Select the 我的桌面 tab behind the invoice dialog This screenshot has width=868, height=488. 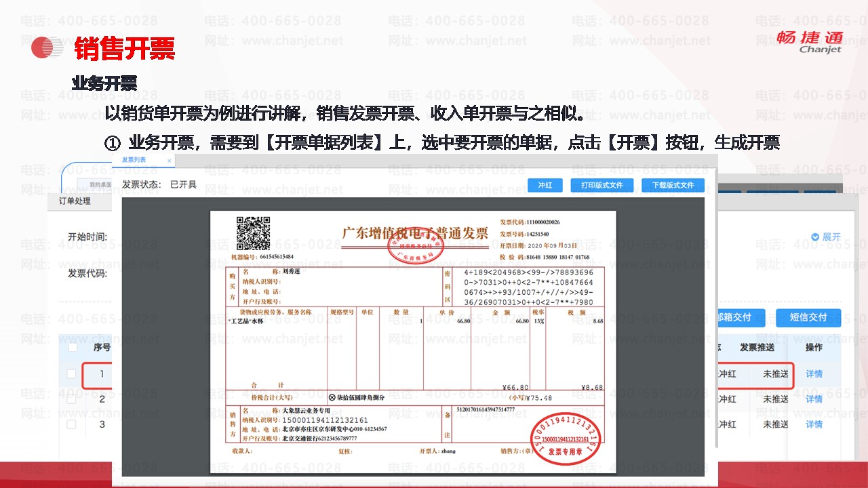coord(100,184)
